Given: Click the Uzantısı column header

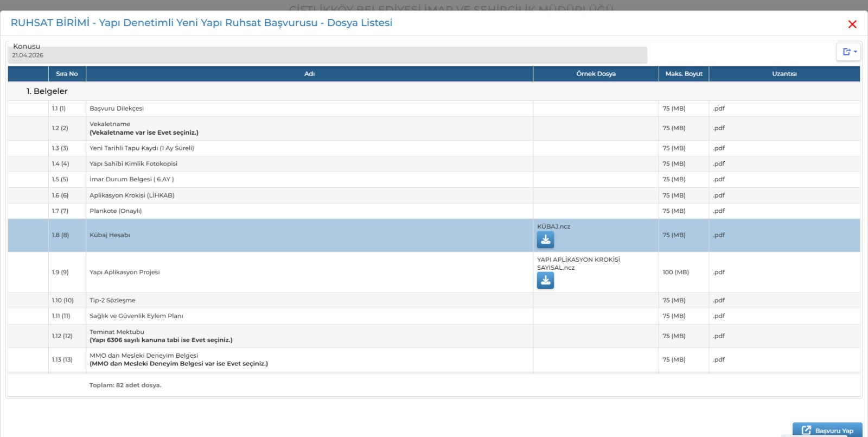Looking at the screenshot, I should 784,74.
